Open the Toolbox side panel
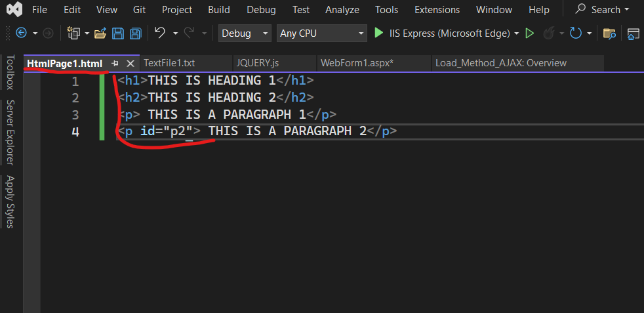This screenshot has width=644, height=313. (10, 72)
